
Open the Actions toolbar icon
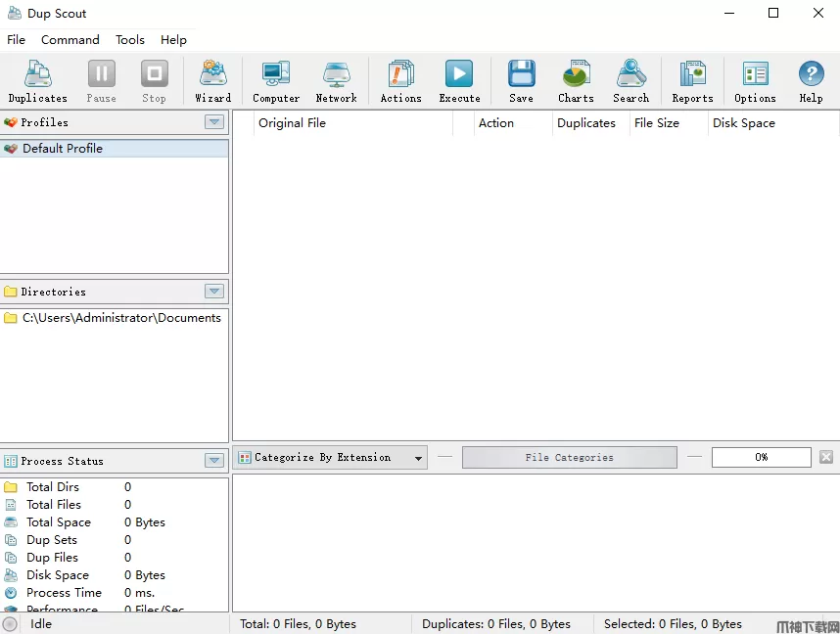point(400,81)
